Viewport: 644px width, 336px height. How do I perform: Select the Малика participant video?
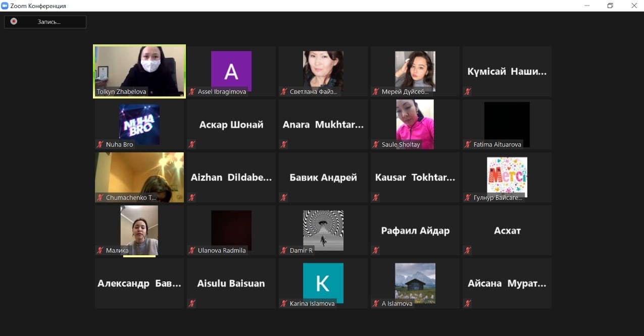(x=139, y=230)
